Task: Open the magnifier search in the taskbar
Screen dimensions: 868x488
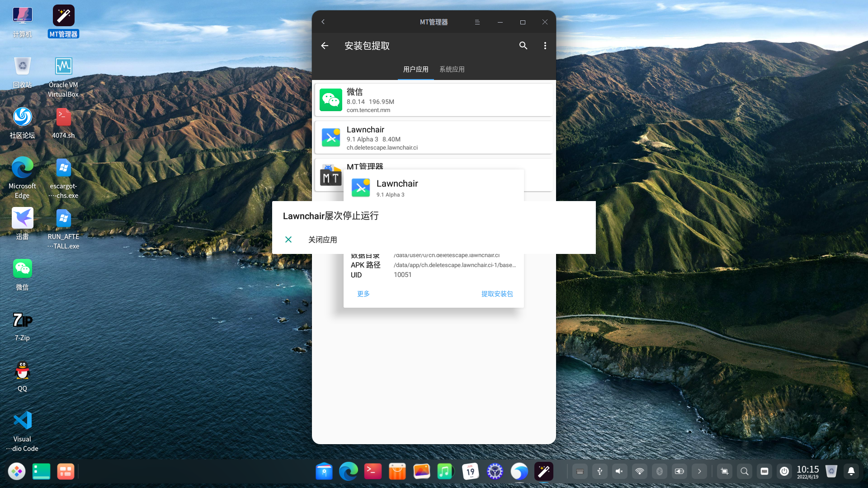Action: [x=745, y=471]
